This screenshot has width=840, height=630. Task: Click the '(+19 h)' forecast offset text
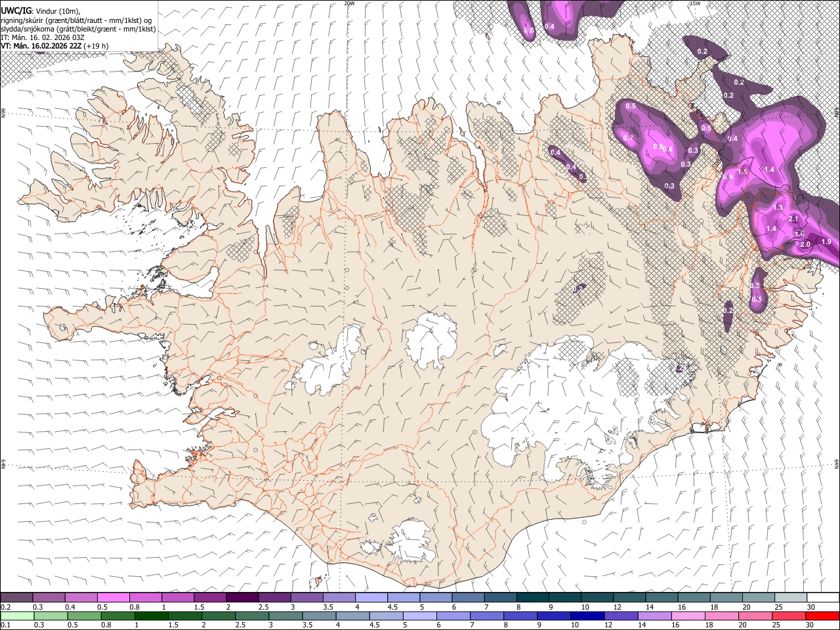pyautogui.click(x=96, y=46)
